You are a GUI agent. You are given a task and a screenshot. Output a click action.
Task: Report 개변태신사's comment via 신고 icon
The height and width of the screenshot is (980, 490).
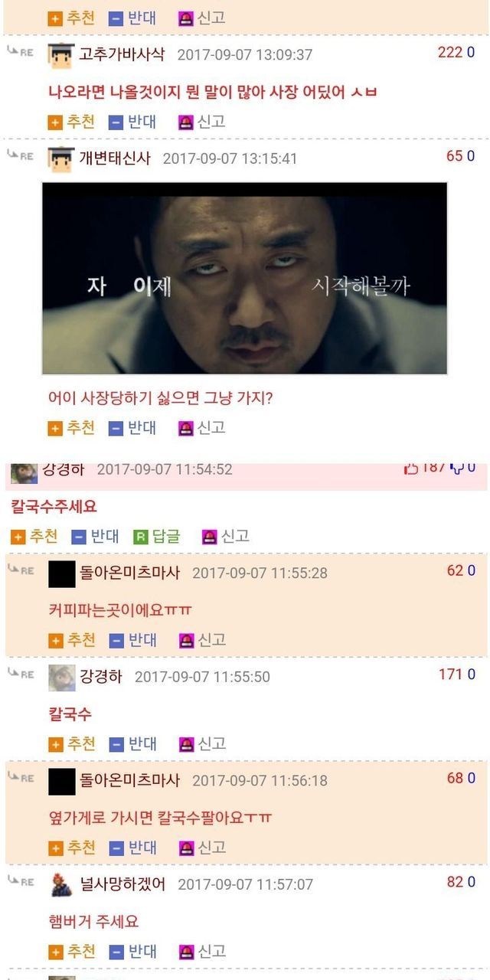coord(186,429)
